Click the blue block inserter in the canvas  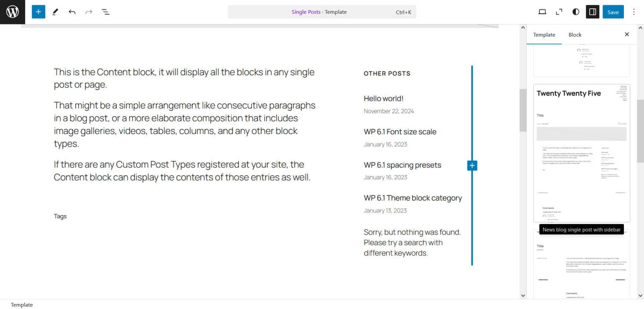pos(472,165)
